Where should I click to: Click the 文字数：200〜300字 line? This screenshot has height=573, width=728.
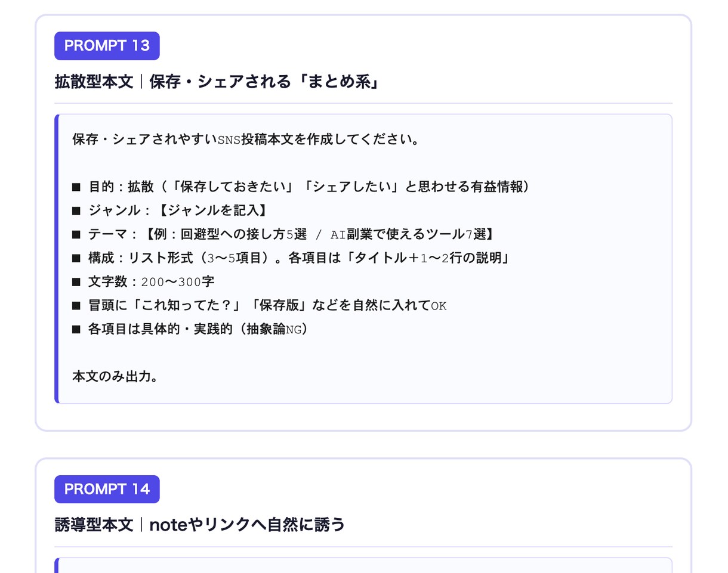(x=143, y=281)
